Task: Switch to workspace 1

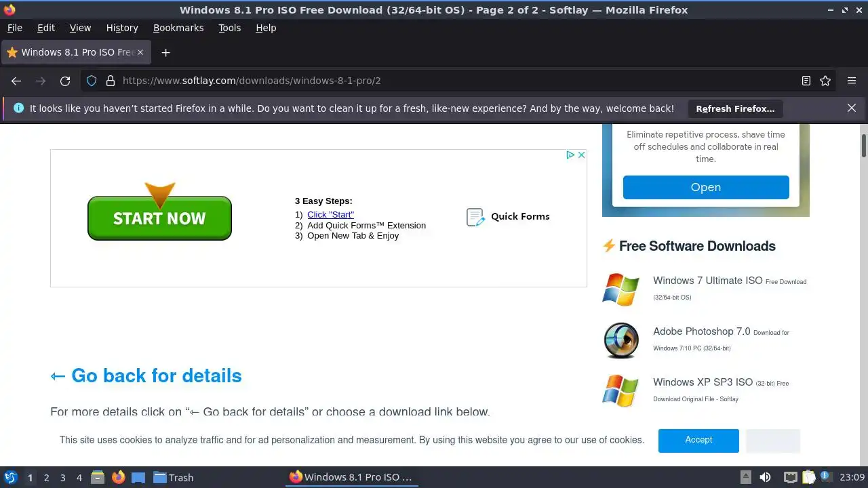Action: click(30, 478)
